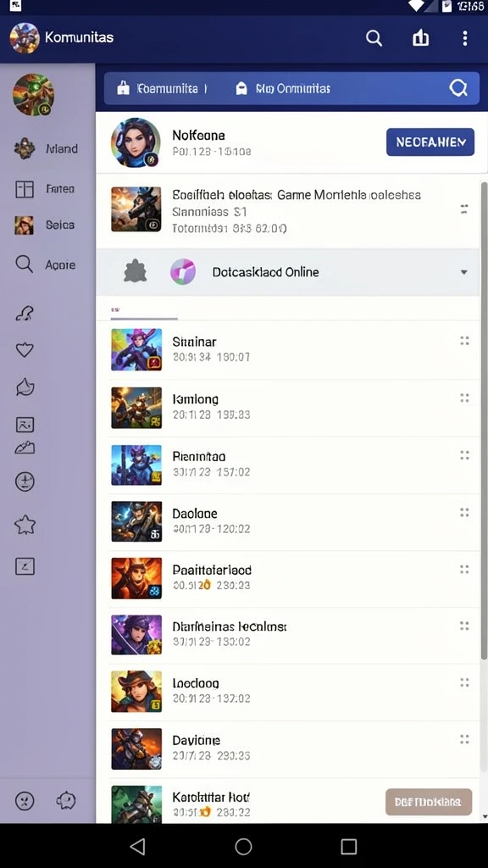The image size is (488, 868).
Task: Click the NEOFAHIEN button
Action: tap(430, 142)
